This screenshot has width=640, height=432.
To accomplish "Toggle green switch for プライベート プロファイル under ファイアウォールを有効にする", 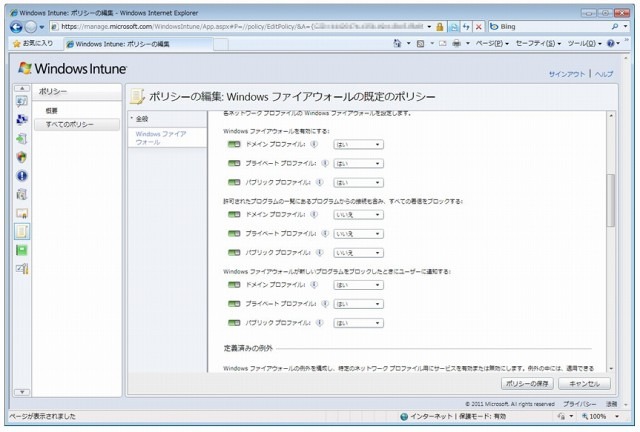I will (234, 163).
